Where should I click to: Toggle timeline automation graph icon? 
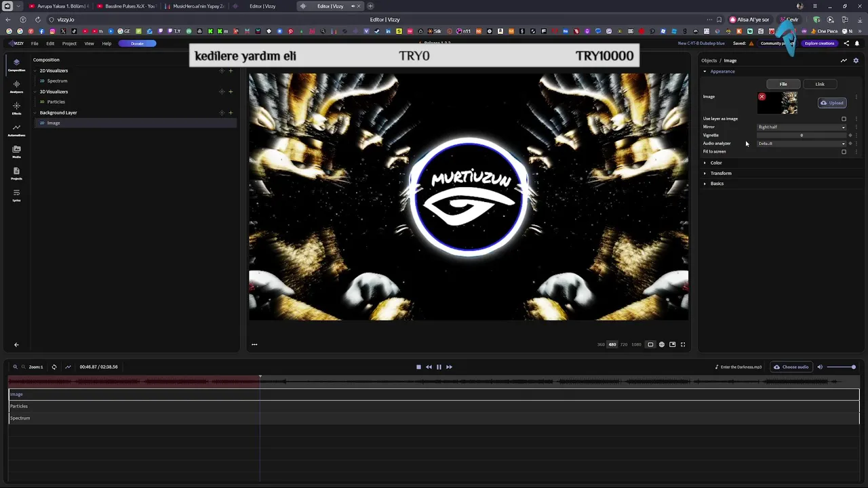tap(68, 367)
